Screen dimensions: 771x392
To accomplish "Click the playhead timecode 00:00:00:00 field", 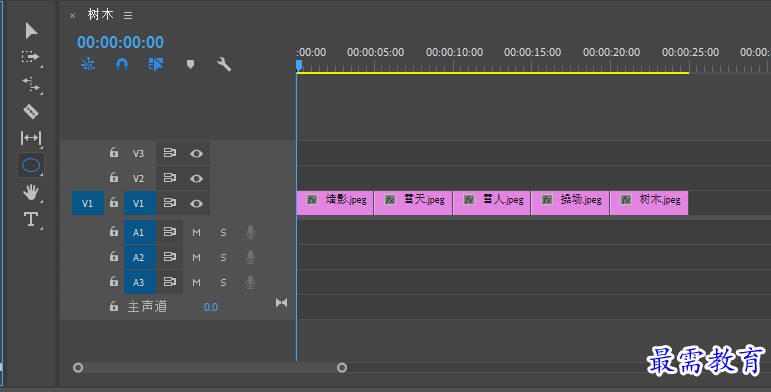I will (x=120, y=42).
